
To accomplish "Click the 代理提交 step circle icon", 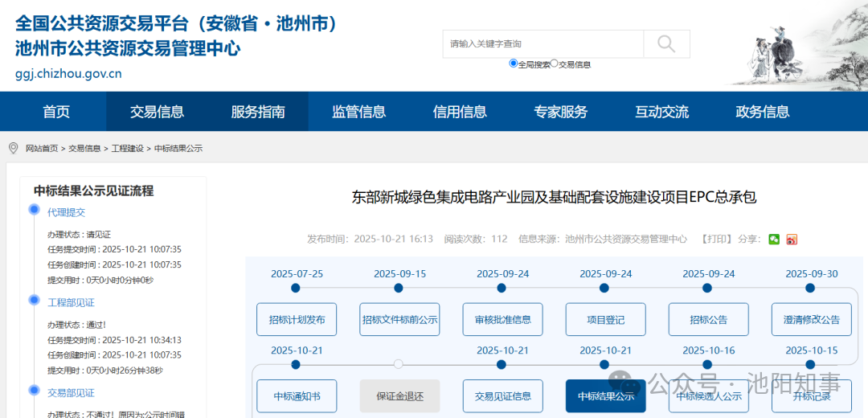I will (x=34, y=210).
